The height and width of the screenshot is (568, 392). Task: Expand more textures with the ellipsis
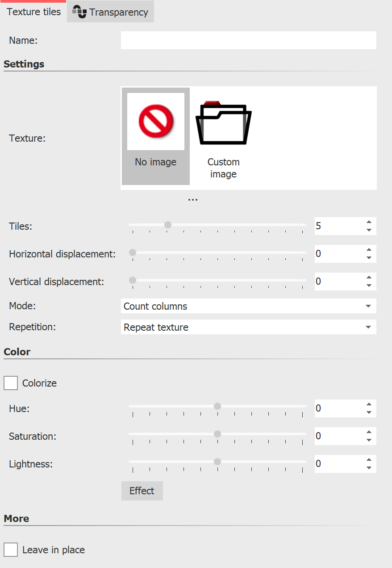tap(192, 200)
